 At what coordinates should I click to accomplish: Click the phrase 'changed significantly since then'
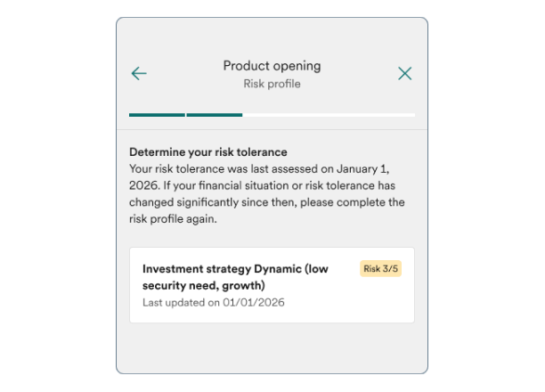(x=213, y=202)
